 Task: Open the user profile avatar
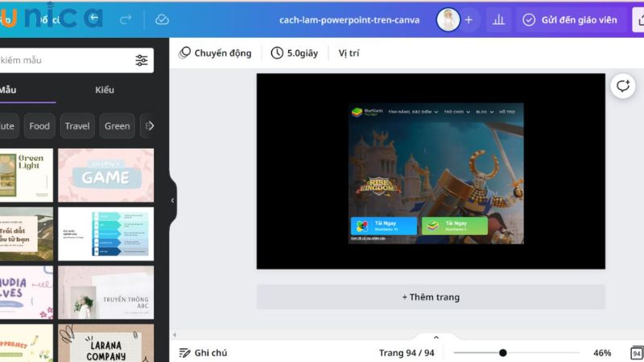[x=448, y=19]
